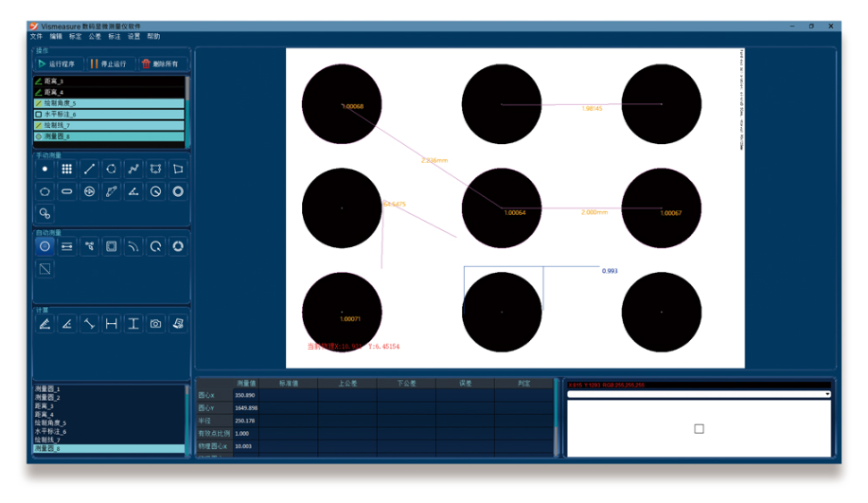Click the camera snapshot icon
Viewport: 868px width, 503px height.
coord(156,324)
